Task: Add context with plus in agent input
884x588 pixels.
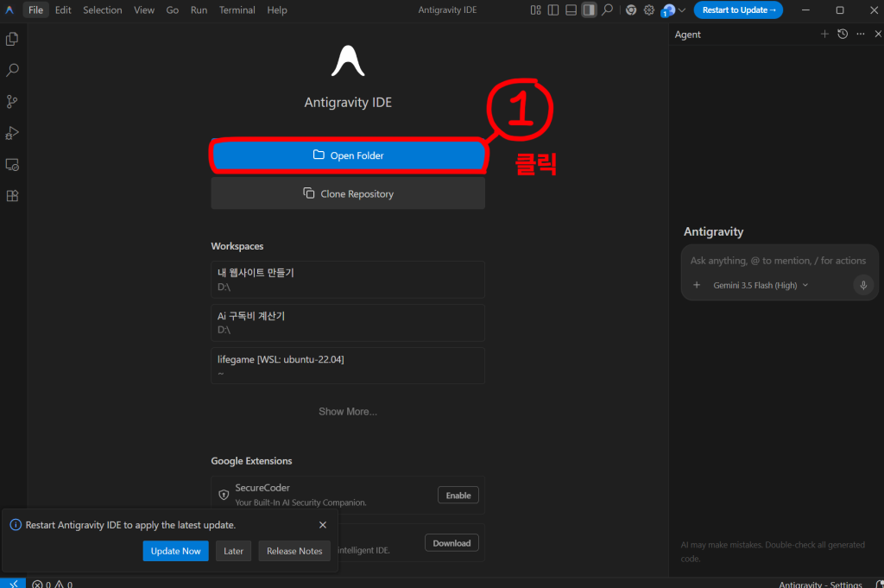Action: click(x=697, y=285)
